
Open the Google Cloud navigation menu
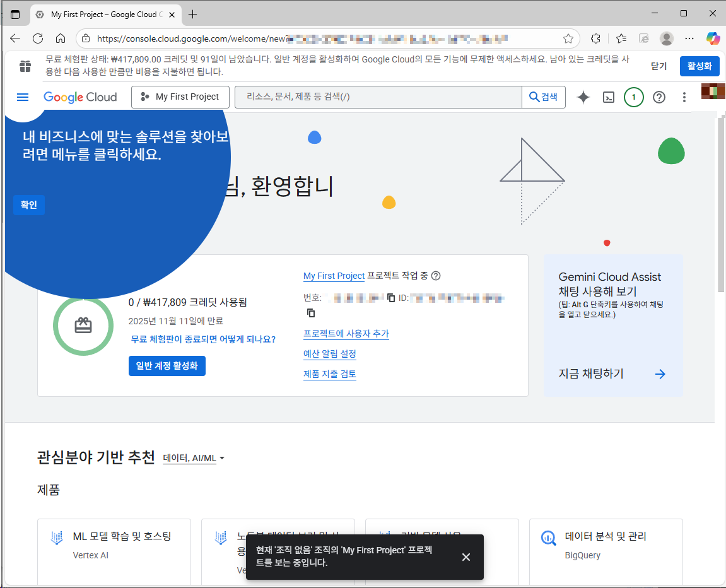[22, 97]
